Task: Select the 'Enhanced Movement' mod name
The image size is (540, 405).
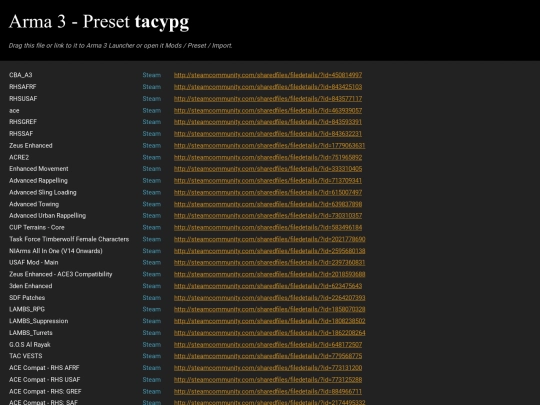Action: 39,169
